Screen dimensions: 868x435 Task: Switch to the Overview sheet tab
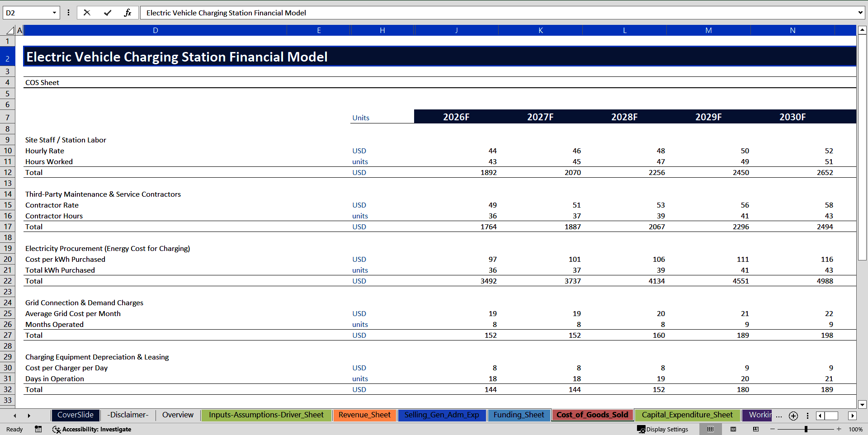[178, 415]
